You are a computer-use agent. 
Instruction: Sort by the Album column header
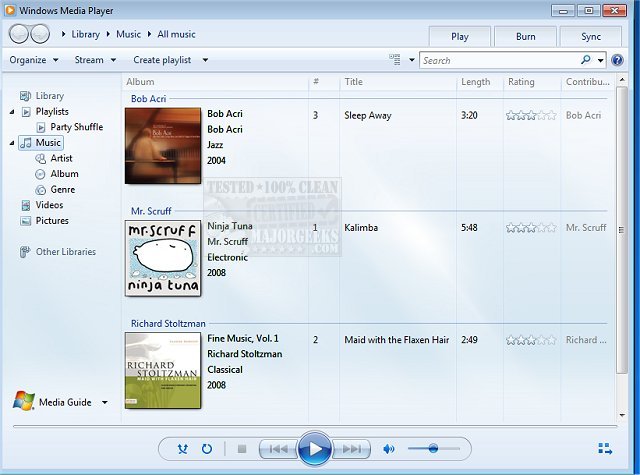140,82
